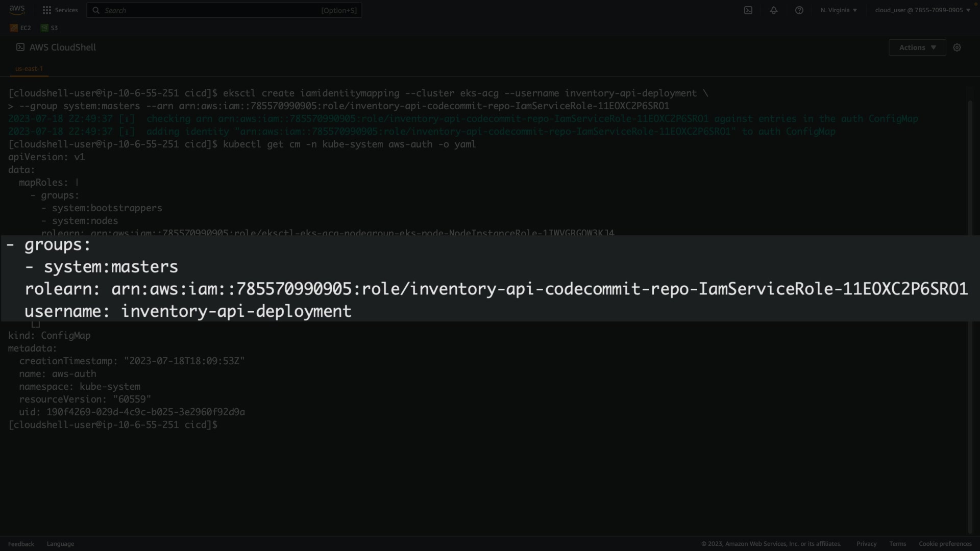Select the us-east-1 terminal tab
The width and height of the screenshot is (980, 551).
[29, 68]
